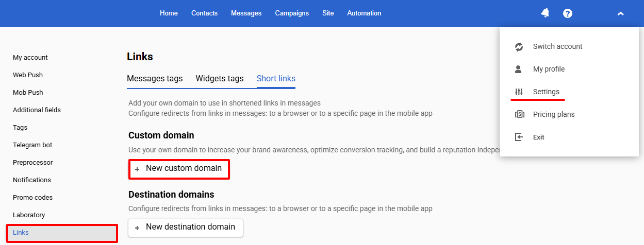
Task: Choose Exit from the dropdown menu
Action: coord(539,137)
